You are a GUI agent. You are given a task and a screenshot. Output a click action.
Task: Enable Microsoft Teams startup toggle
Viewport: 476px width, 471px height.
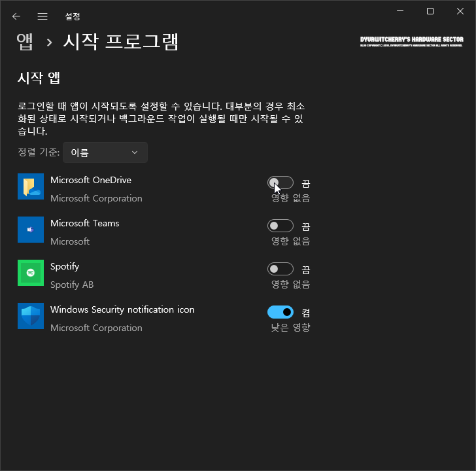(x=280, y=226)
